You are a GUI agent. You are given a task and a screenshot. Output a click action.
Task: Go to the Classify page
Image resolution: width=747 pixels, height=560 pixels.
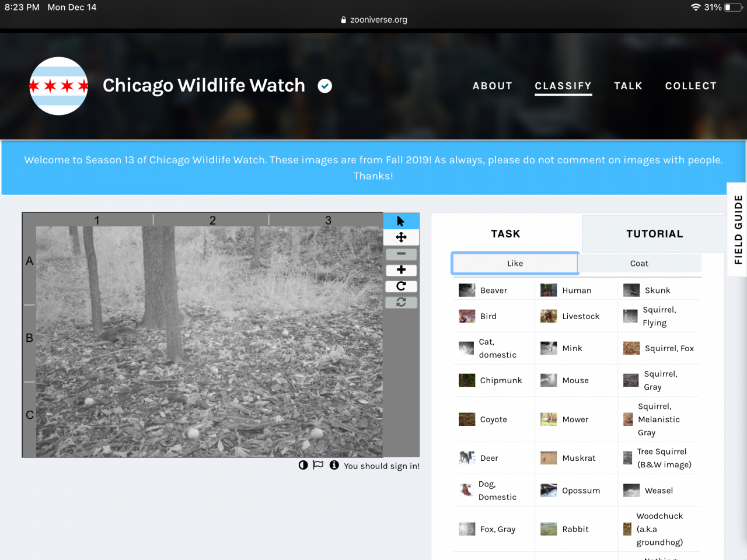[563, 86]
